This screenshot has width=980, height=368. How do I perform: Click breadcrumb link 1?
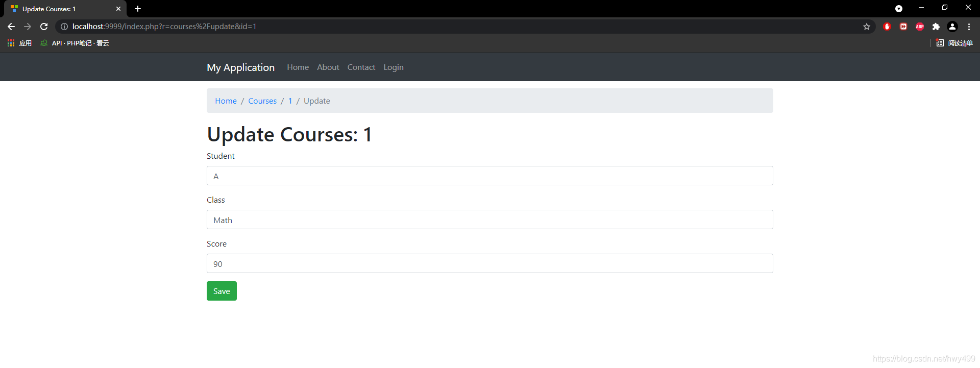[x=290, y=101]
